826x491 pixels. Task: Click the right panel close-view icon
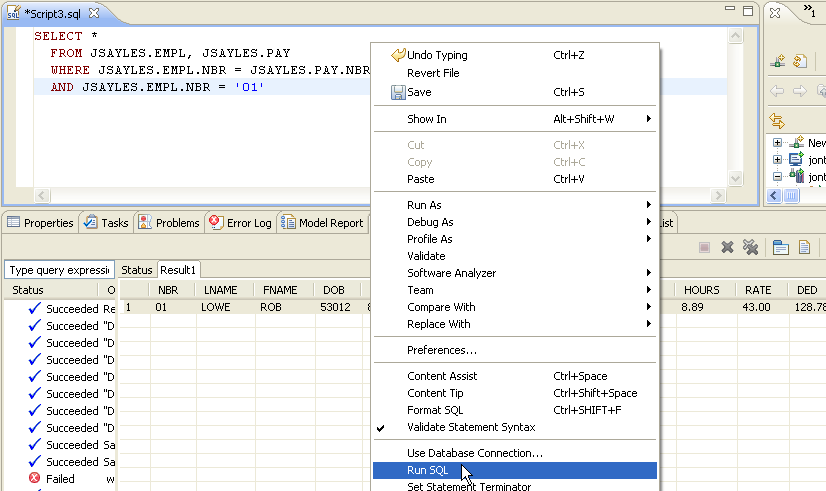775,13
